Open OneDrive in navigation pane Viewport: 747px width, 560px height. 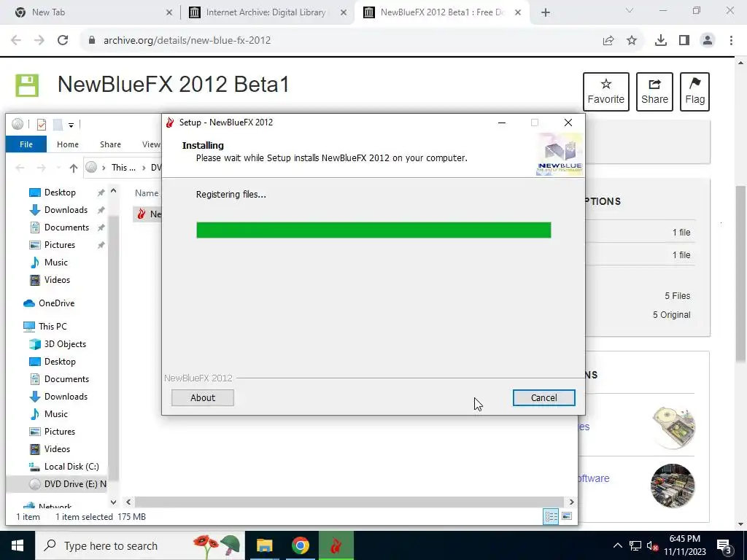[56, 303]
